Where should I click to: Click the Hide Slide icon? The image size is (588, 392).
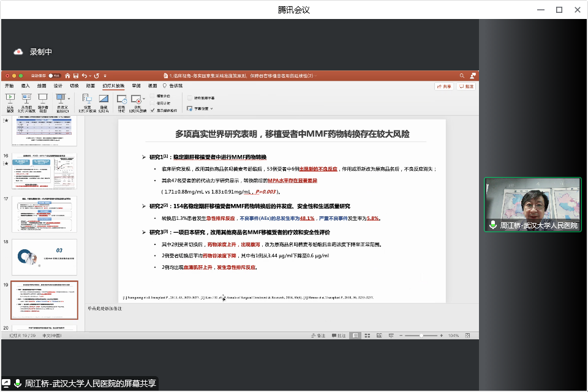[104, 99]
